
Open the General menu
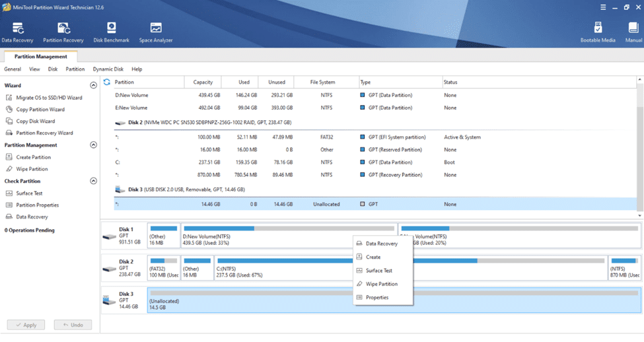click(13, 69)
